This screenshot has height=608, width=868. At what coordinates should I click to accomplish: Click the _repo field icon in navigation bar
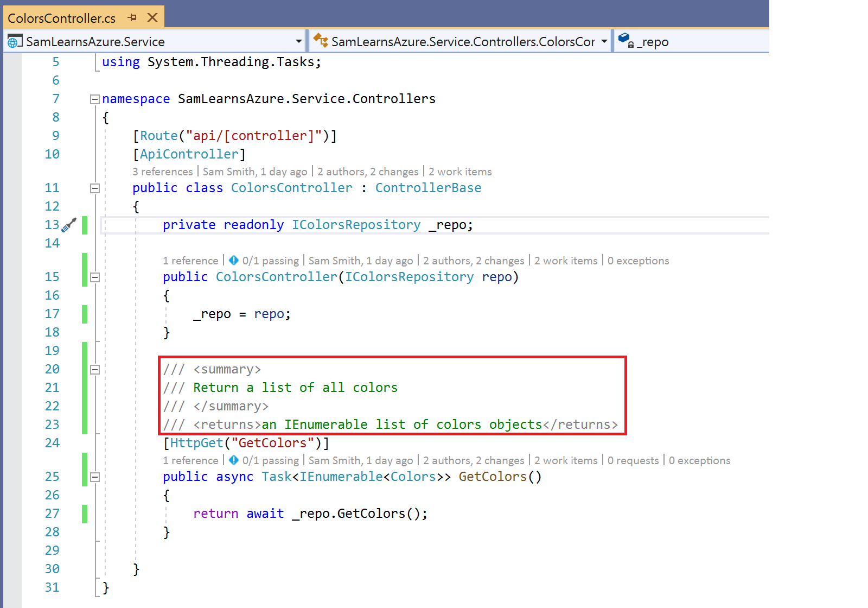[x=626, y=41]
